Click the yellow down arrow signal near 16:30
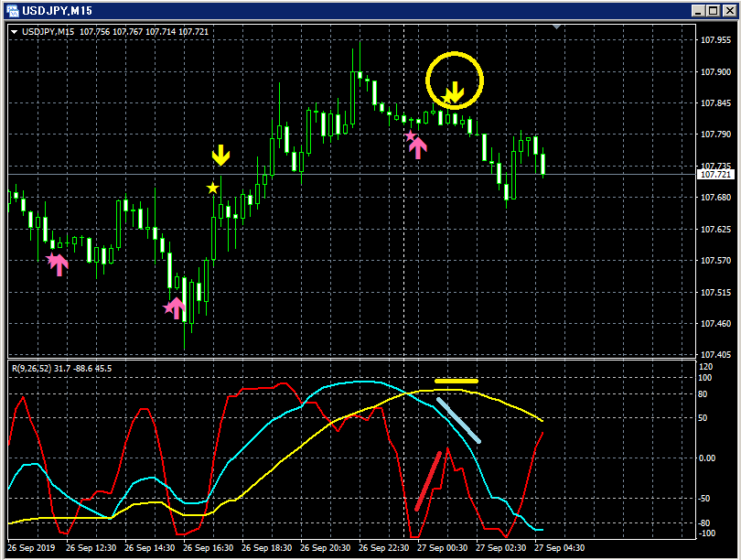Image resolution: width=741 pixels, height=560 pixels. pos(220,156)
